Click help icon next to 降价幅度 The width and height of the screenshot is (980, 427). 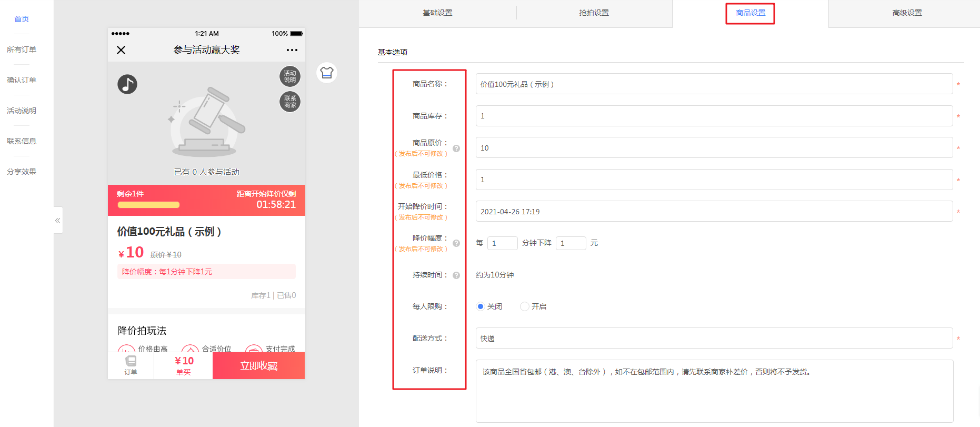coord(456,243)
